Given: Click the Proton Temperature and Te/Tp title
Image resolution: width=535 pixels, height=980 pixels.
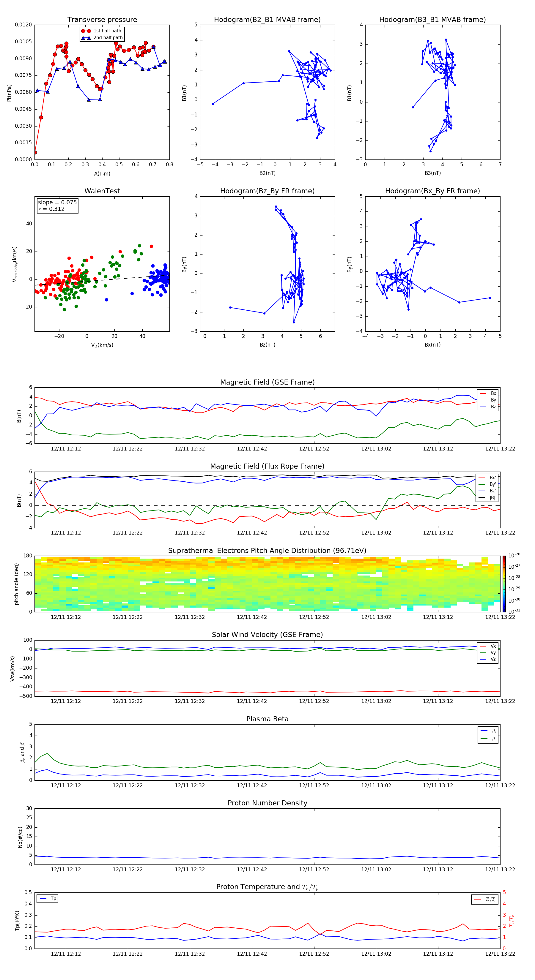Looking at the screenshot, I should coord(267,887).
